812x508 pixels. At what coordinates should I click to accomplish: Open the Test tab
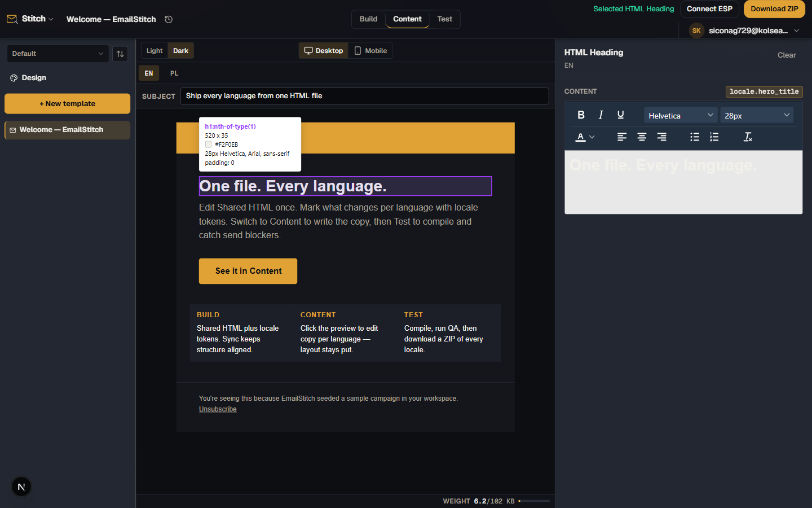445,19
